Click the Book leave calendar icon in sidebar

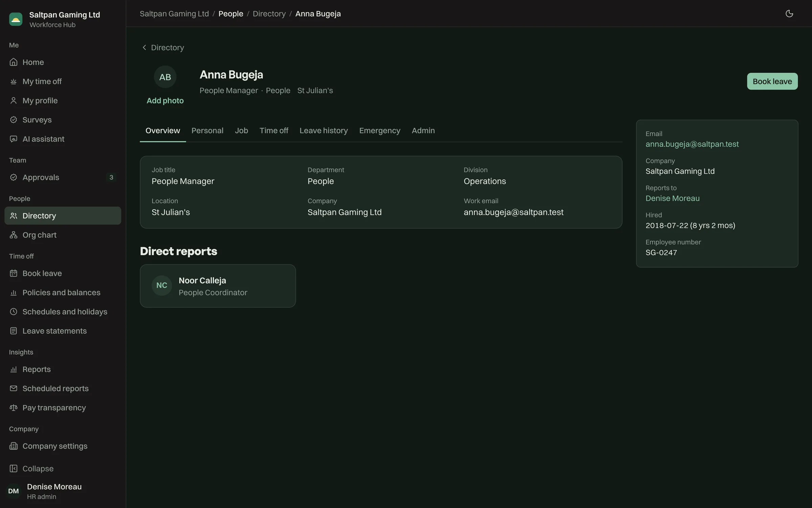(14, 273)
